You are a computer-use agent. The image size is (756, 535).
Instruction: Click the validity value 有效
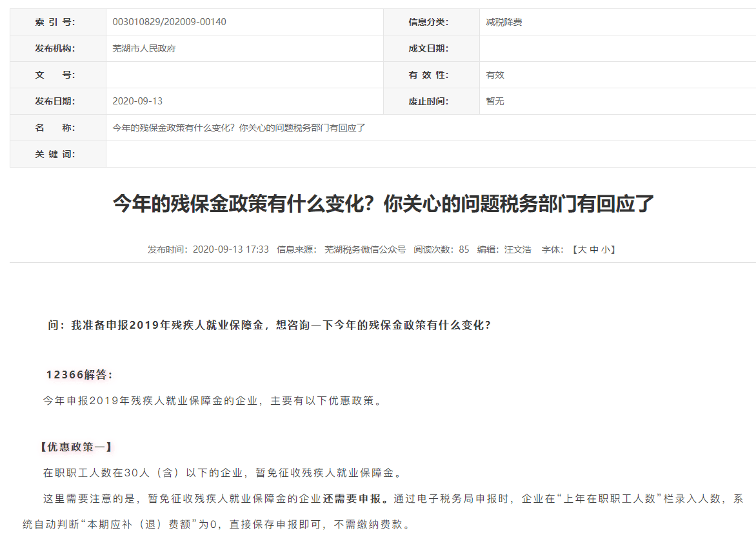[x=495, y=75]
